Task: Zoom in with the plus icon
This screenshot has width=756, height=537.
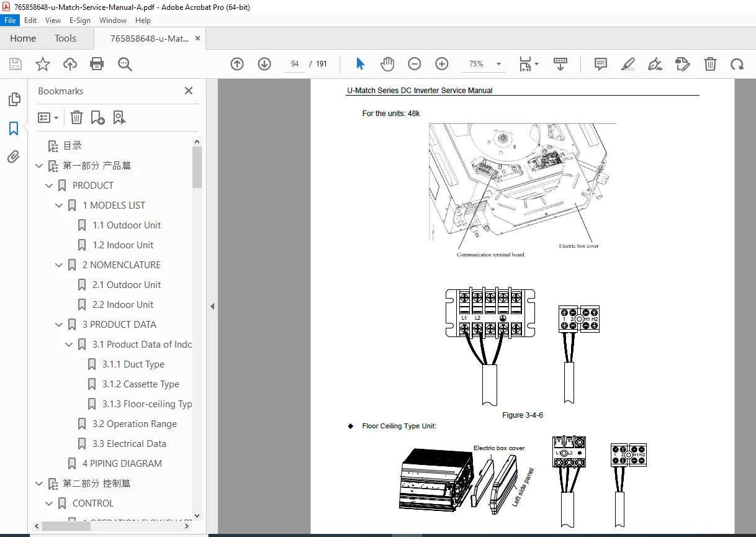Action: (x=442, y=64)
